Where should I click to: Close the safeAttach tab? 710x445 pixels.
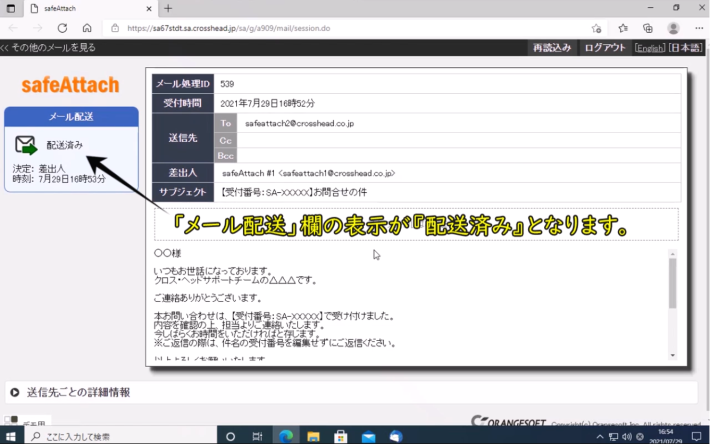click(149, 9)
